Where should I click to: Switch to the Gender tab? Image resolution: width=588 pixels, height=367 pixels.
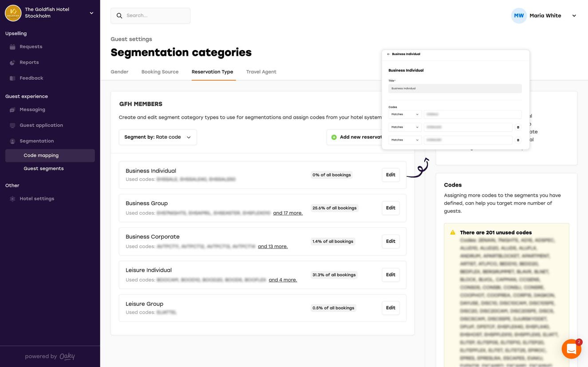pos(119,72)
